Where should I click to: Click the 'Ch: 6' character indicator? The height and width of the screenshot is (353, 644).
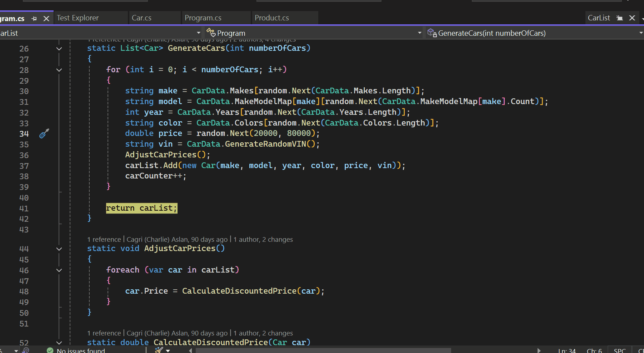coord(594,351)
